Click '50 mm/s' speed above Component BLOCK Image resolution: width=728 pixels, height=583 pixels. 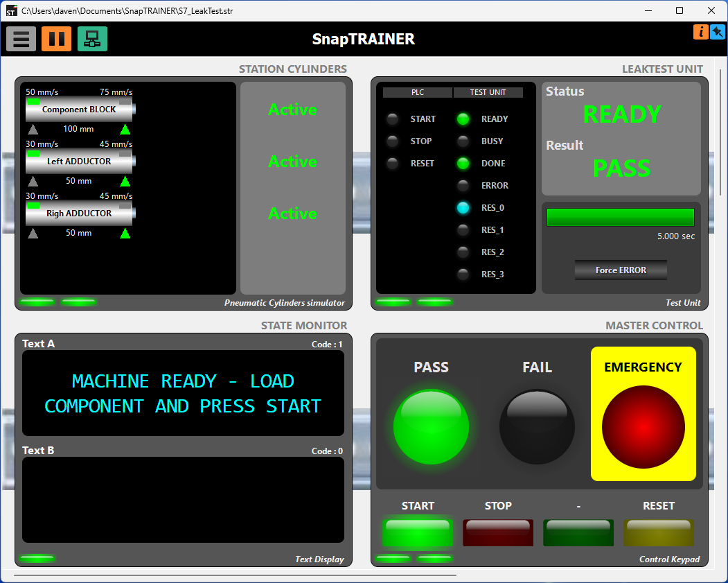pyautogui.click(x=42, y=92)
